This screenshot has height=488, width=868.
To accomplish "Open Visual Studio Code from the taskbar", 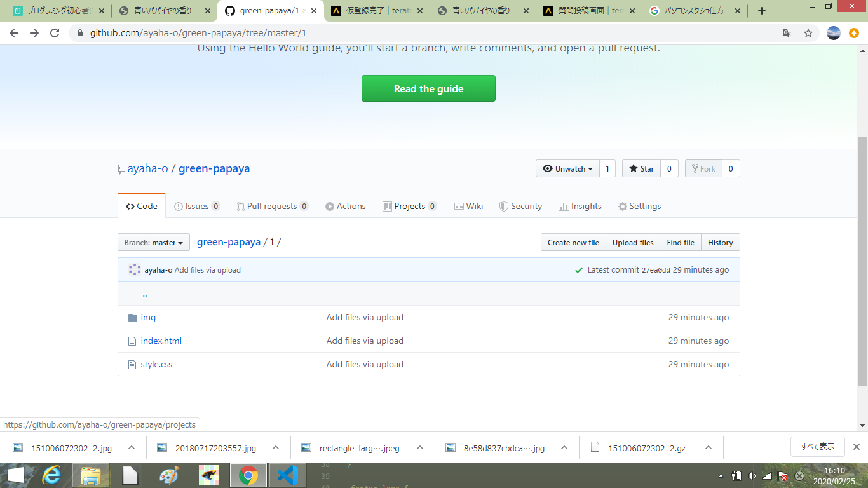I will pyautogui.click(x=287, y=475).
